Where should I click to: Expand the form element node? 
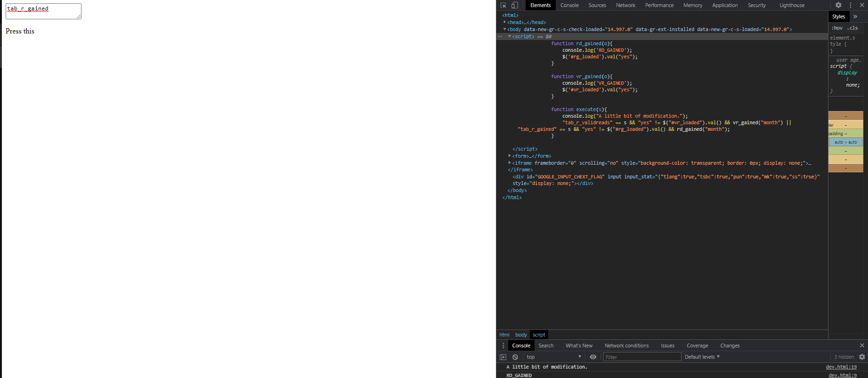510,156
